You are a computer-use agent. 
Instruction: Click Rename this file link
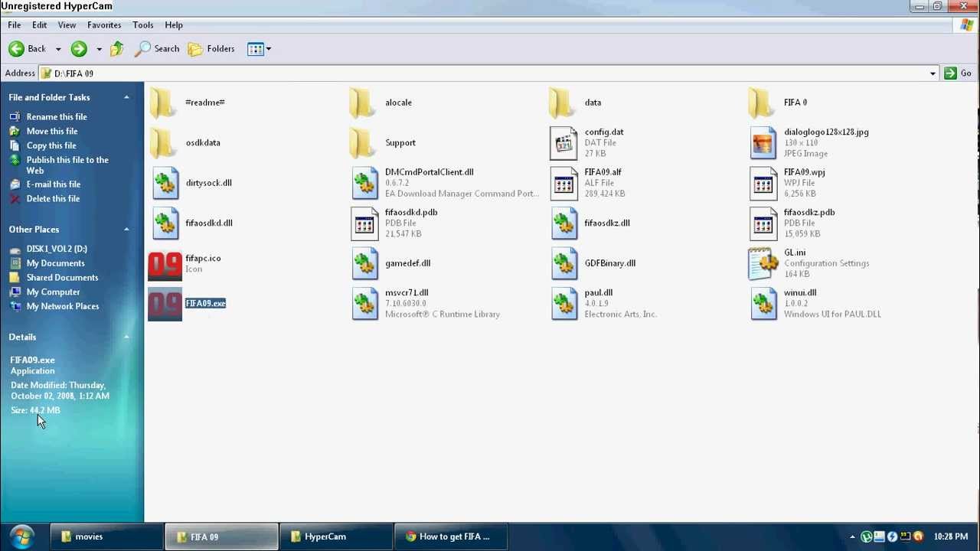[x=57, y=117]
